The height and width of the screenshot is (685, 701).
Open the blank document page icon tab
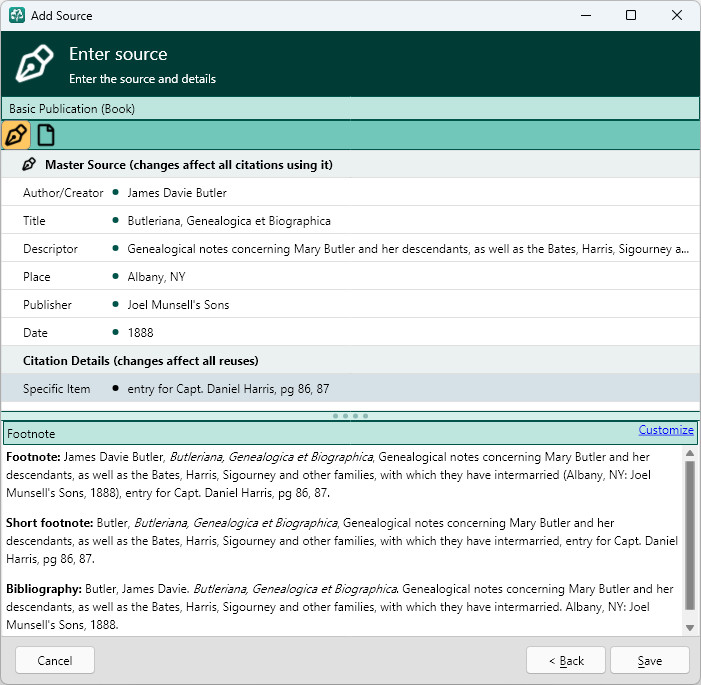tap(46, 135)
